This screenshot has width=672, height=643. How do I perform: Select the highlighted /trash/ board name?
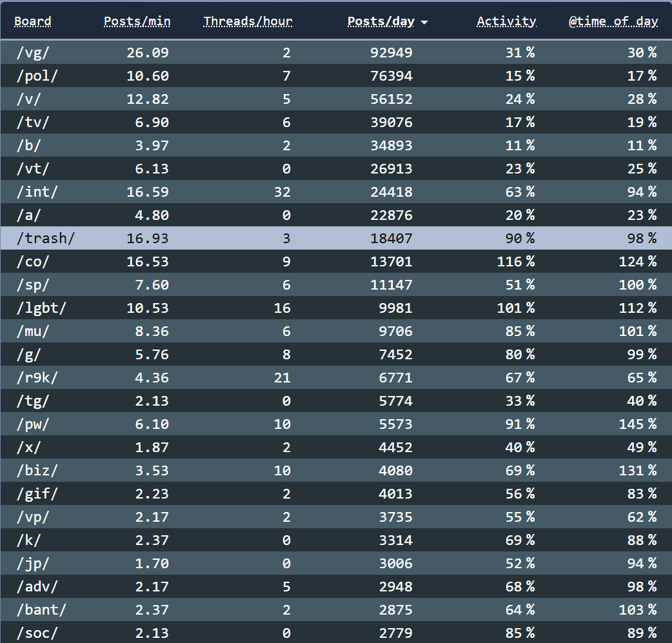pyautogui.click(x=45, y=238)
